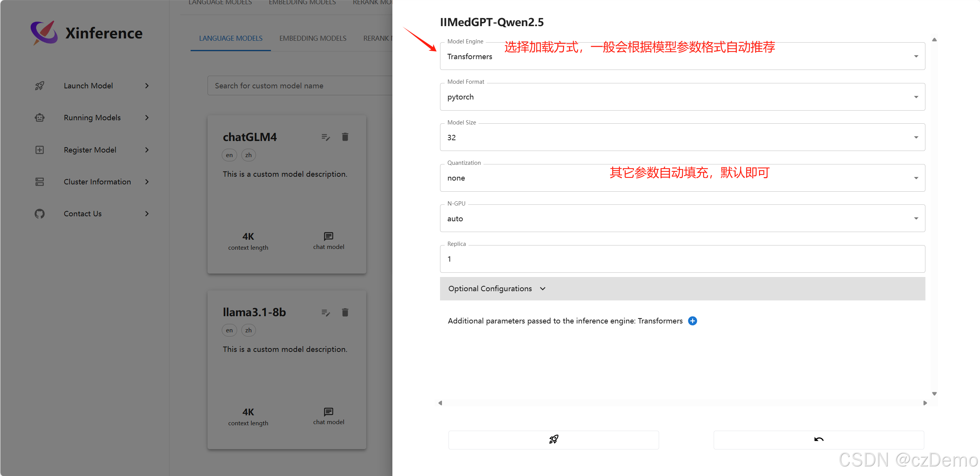980x476 pixels.
Task: Click the chat model icon on llama3.1-8b
Action: tap(329, 412)
